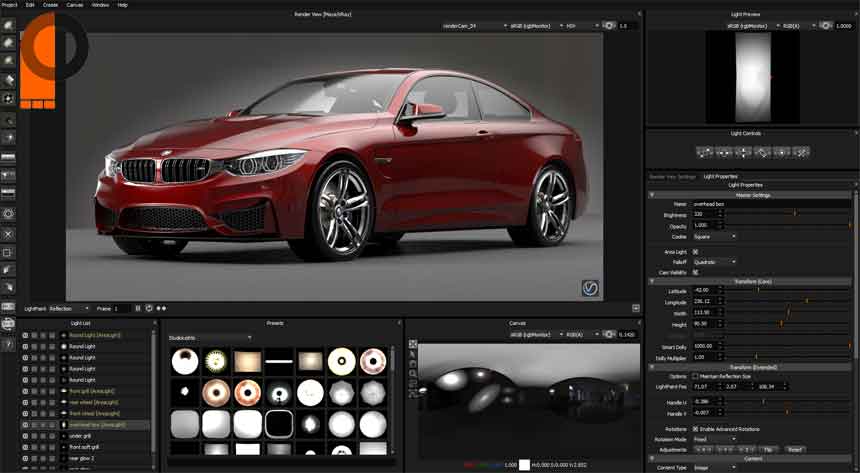Click the Longitude slider handle

tap(807, 301)
